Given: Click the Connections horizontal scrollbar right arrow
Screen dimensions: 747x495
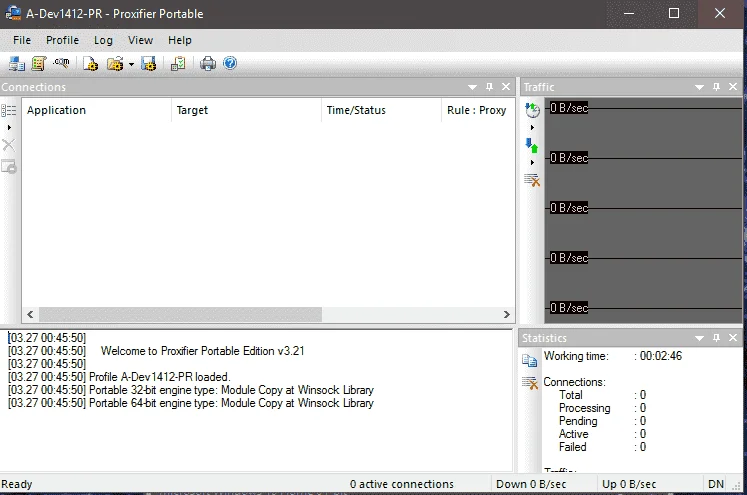Looking at the screenshot, I should [x=506, y=314].
